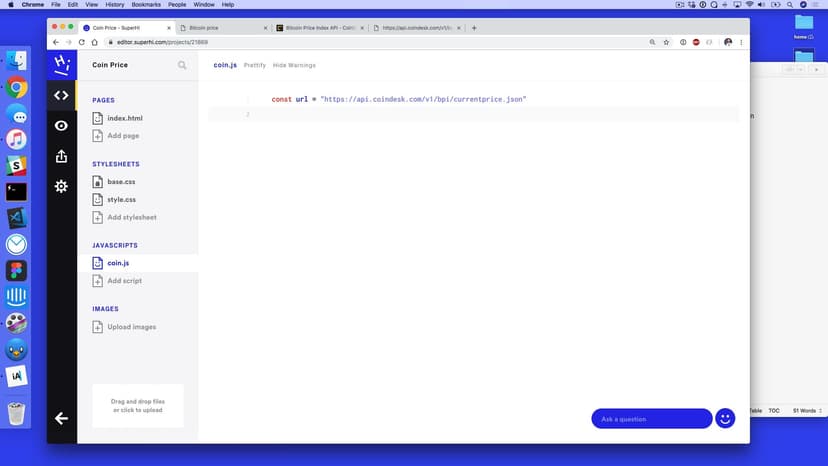
Task: Open the style.css stylesheet
Action: click(x=121, y=200)
